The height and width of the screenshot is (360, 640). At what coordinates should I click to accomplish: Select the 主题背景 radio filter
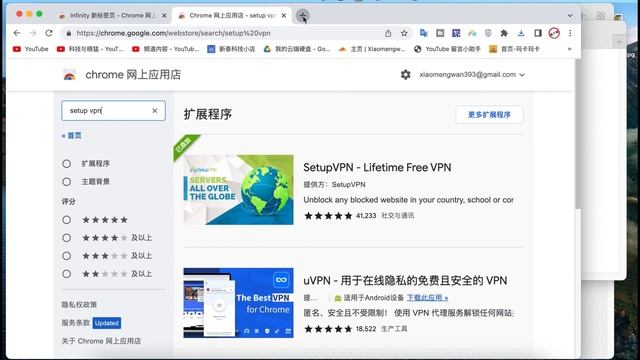point(67,182)
